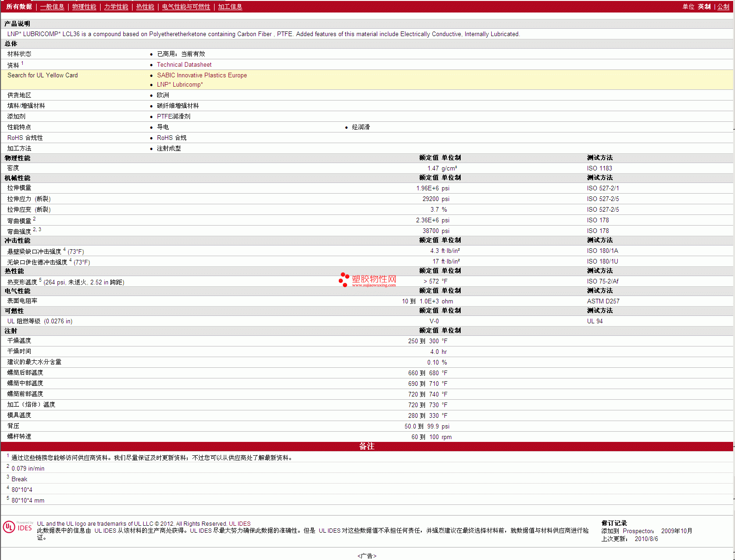Switch to the 力学性能 tab
The height and width of the screenshot is (560, 735).
pos(116,6)
